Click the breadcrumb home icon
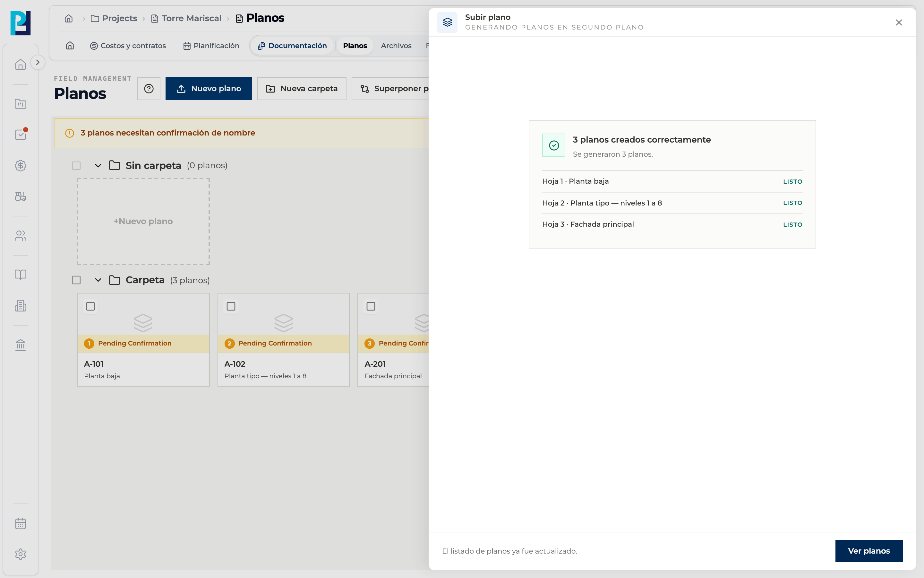 point(69,18)
